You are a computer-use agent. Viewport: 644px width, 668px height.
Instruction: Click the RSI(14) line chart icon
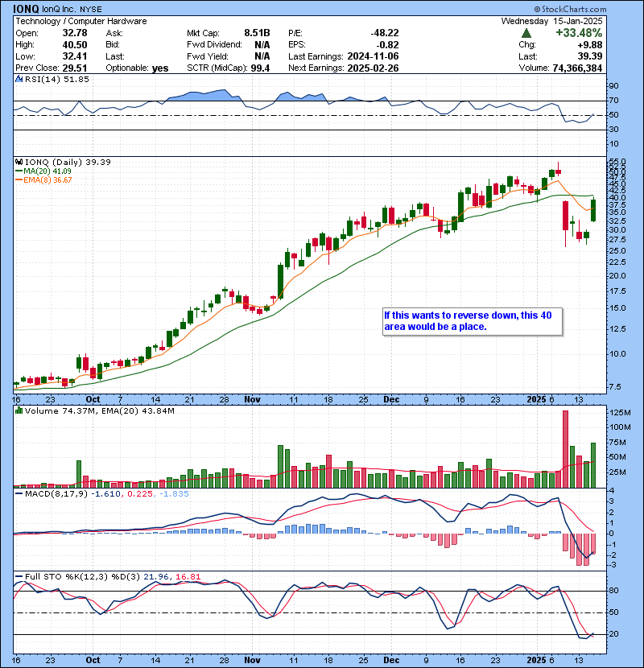point(19,79)
